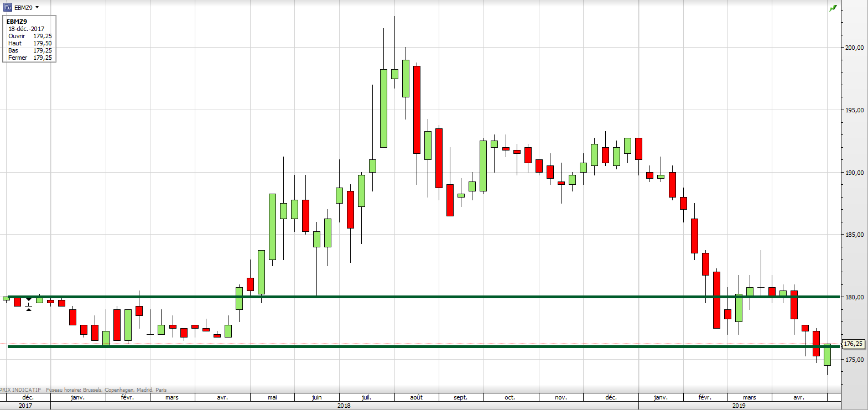Click the 2019 year label on timeline

tap(739, 406)
